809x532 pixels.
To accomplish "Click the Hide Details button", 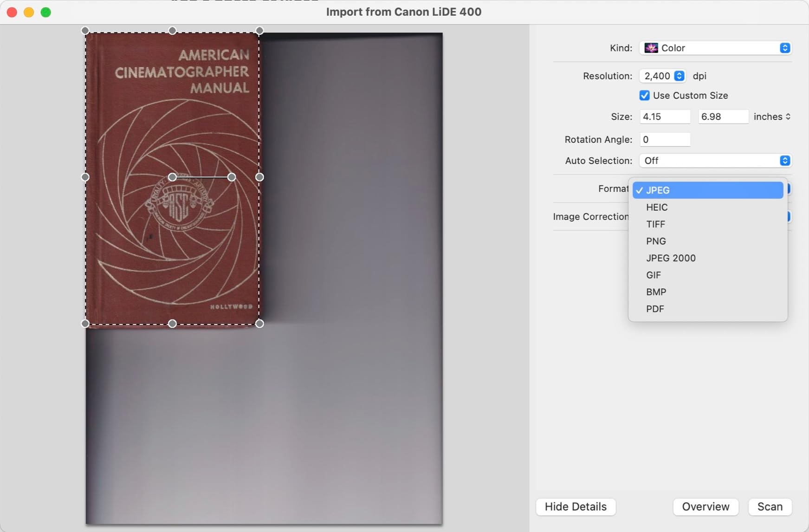I will pyautogui.click(x=576, y=506).
